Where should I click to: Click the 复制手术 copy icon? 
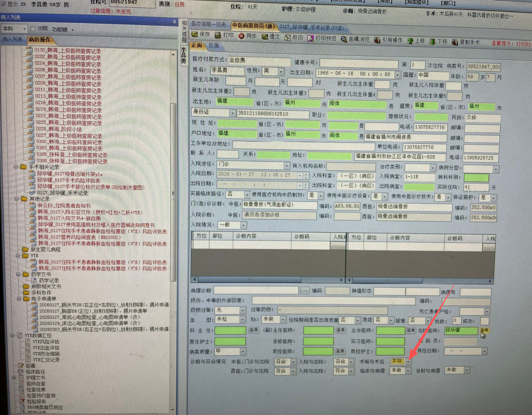pyautogui.click(x=455, y=42)
